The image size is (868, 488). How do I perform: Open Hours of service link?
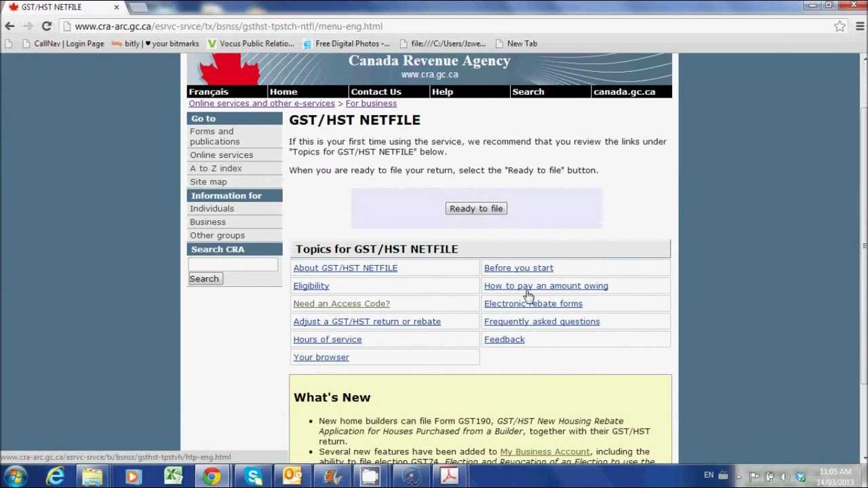[327, 339]
